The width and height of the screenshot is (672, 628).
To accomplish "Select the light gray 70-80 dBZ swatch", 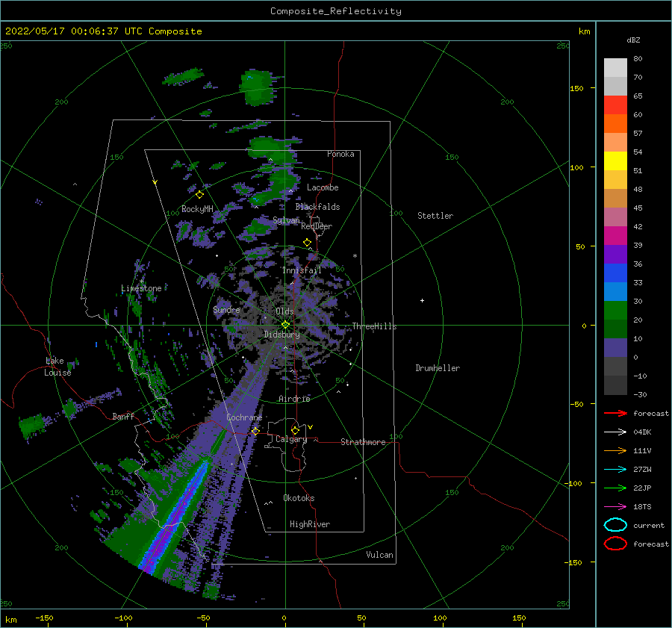I will pos(615,68).
